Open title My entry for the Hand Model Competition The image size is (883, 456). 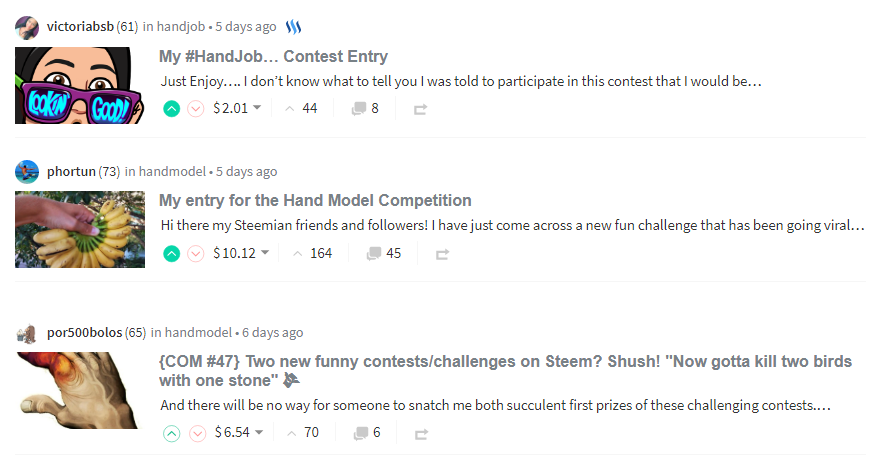click(x=315, y=200)
